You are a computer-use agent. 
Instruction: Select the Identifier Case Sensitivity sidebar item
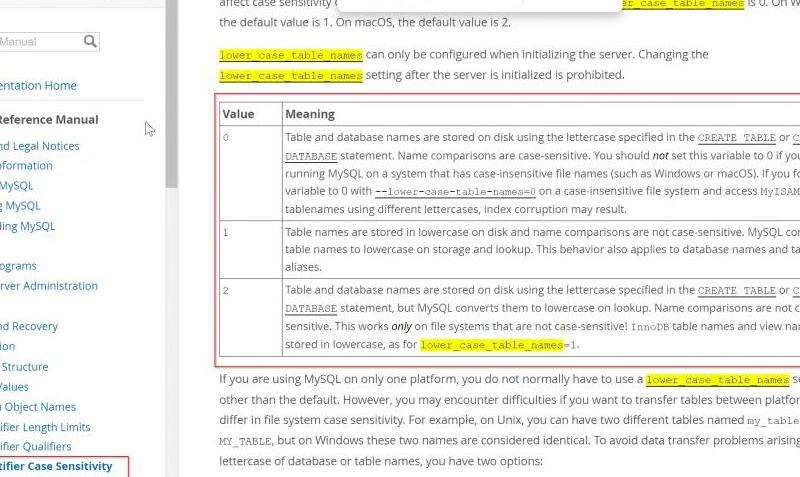pyautogui.click(x=56, y=466)
